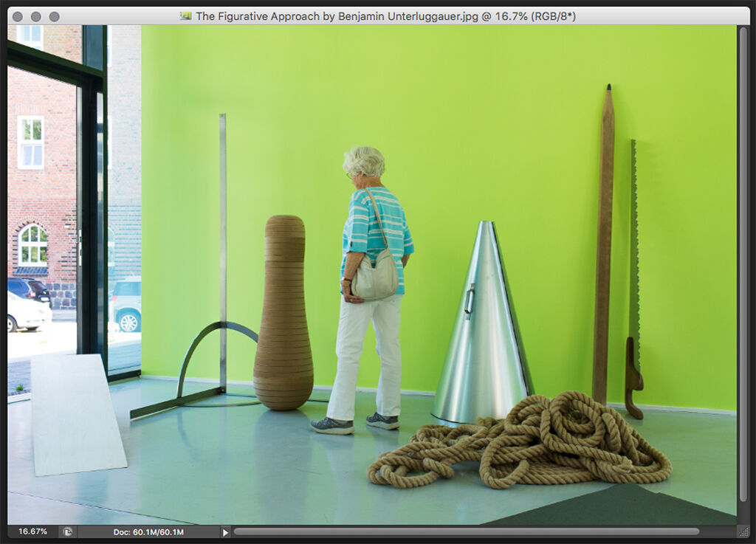Minimize the document window with the middle title-bar button
This screenshot has width=756, height=544.
click(x=36, y=16)
